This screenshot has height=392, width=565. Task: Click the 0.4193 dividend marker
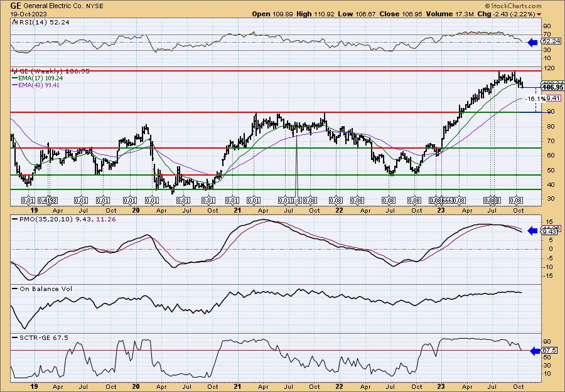pyautogui.click(x=48, y=200)
